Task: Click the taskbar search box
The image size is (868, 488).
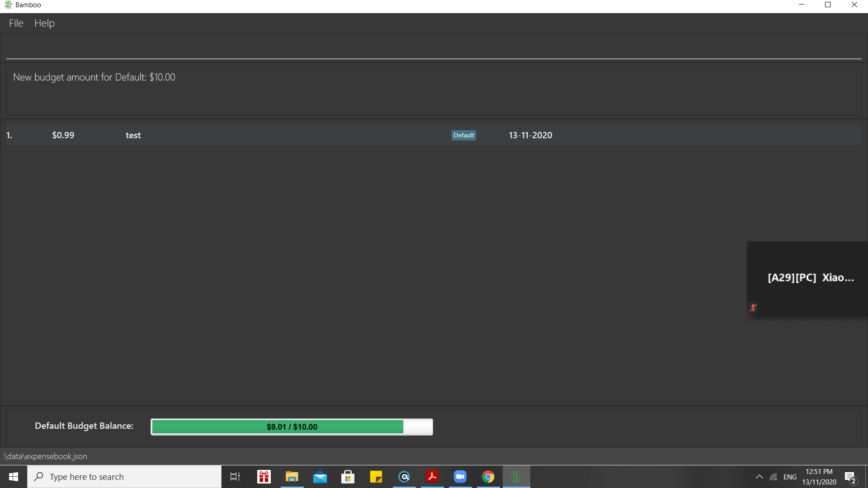Action: point(124,477)
